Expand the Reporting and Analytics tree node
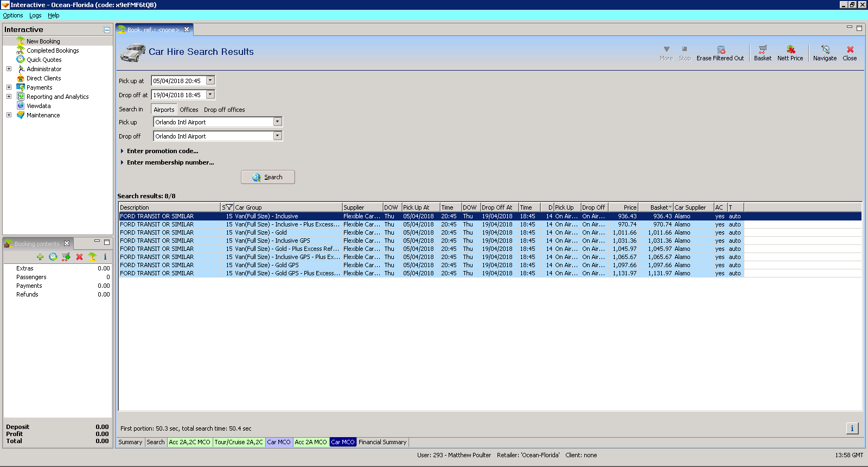Viewport: 868px width, 467px height. point(9,97)
